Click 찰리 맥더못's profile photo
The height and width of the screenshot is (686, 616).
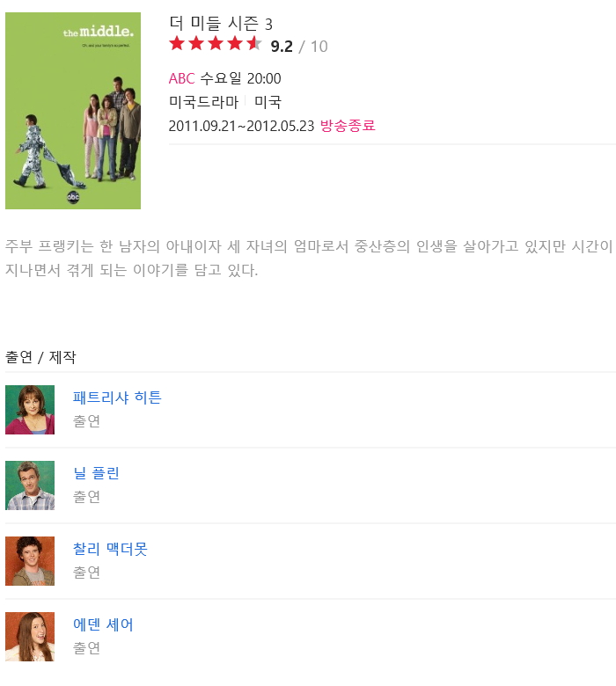click(30, 561)
